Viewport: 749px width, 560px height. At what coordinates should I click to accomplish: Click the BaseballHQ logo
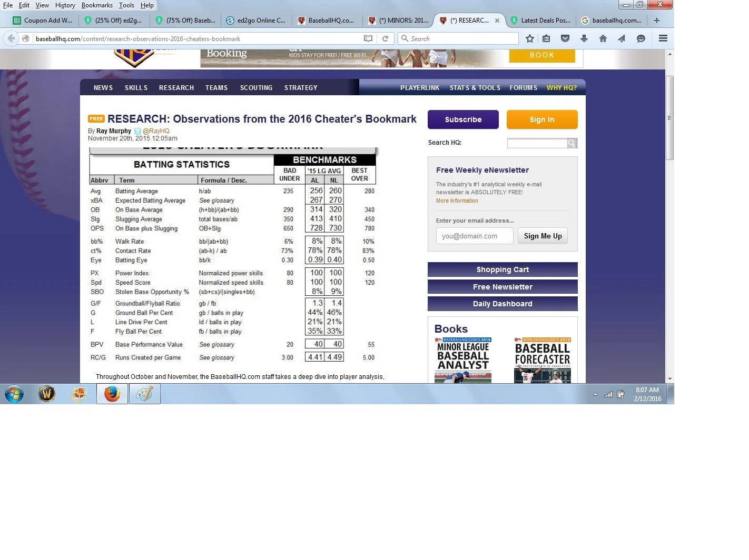pos(136,58)
